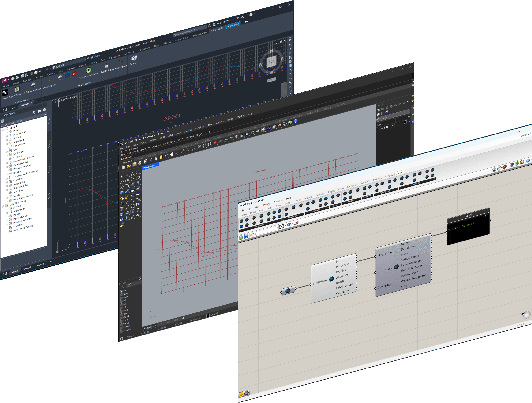The image size is (532, 403).
Task: Toggle End osnap checkbox
Action: coord(121,291)
